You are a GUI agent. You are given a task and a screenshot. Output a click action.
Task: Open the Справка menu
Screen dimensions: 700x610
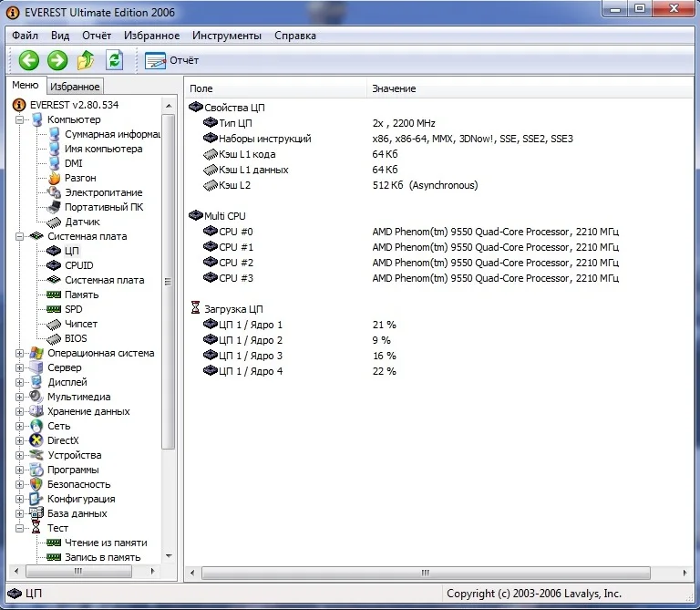(x=295, y=36)
